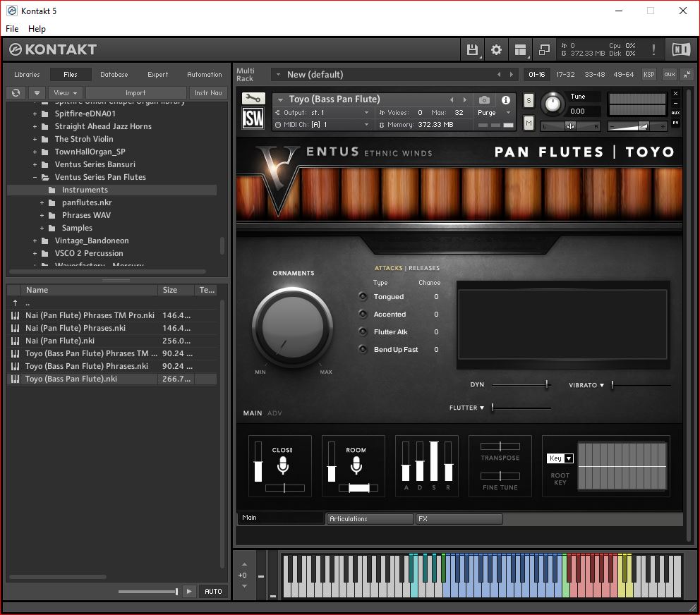This screenshot has height=615, width=700.
Task: Open the Root Key dropdown
Action: [560, 458]
